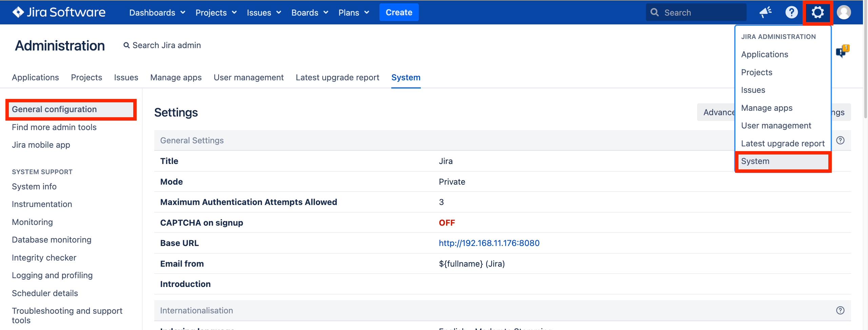Screen dimensions: 868x330
Task: Click the Title value Jira
Action: tap(446, 161)
